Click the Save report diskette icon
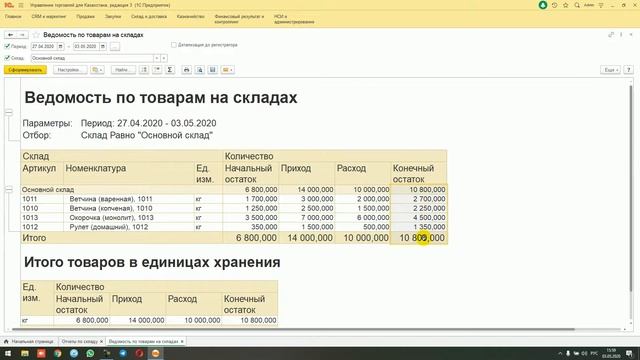The image size is (640, 360). (x=213, y=70)
